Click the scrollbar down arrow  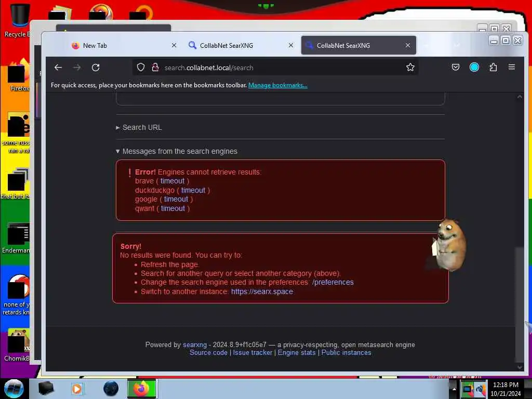coord(520,367)
